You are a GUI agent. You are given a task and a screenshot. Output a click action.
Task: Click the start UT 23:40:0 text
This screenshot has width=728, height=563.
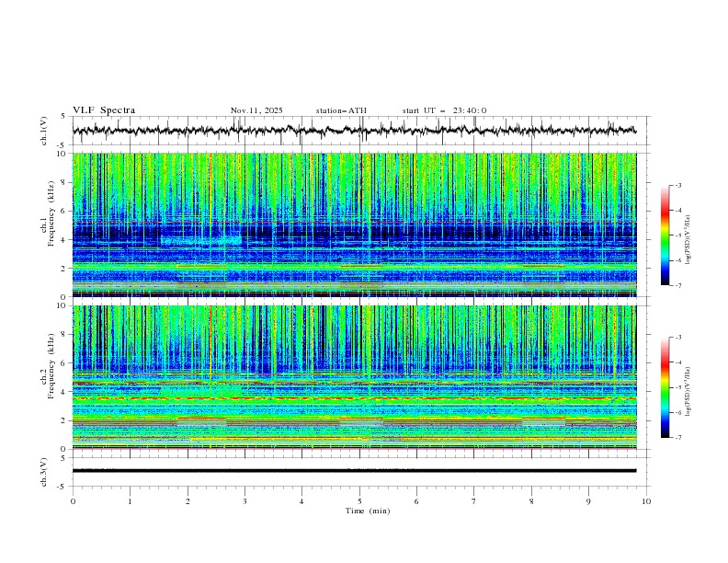pos(444,110)
